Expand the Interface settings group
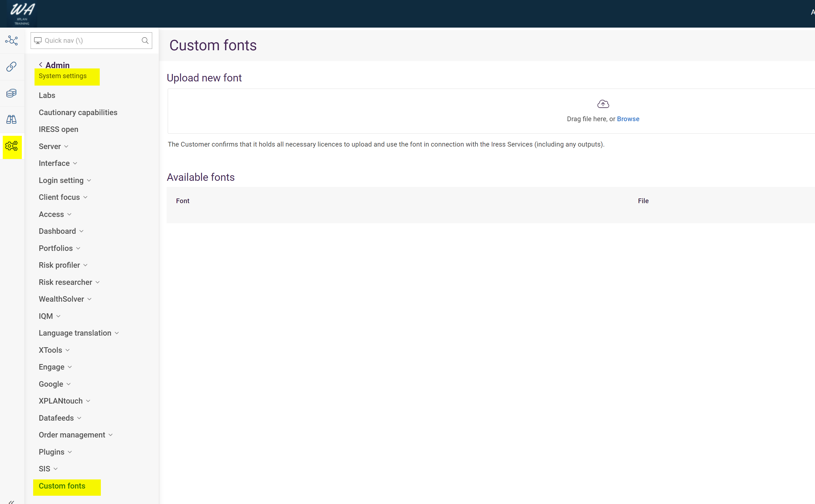 click(58, 163)
